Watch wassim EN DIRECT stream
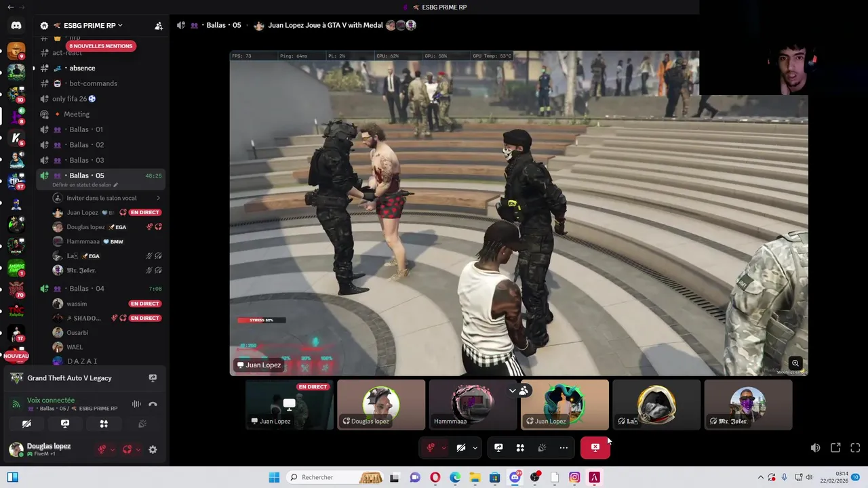The height and width of the screenshot is (488, 868). (x=144, y=304)
